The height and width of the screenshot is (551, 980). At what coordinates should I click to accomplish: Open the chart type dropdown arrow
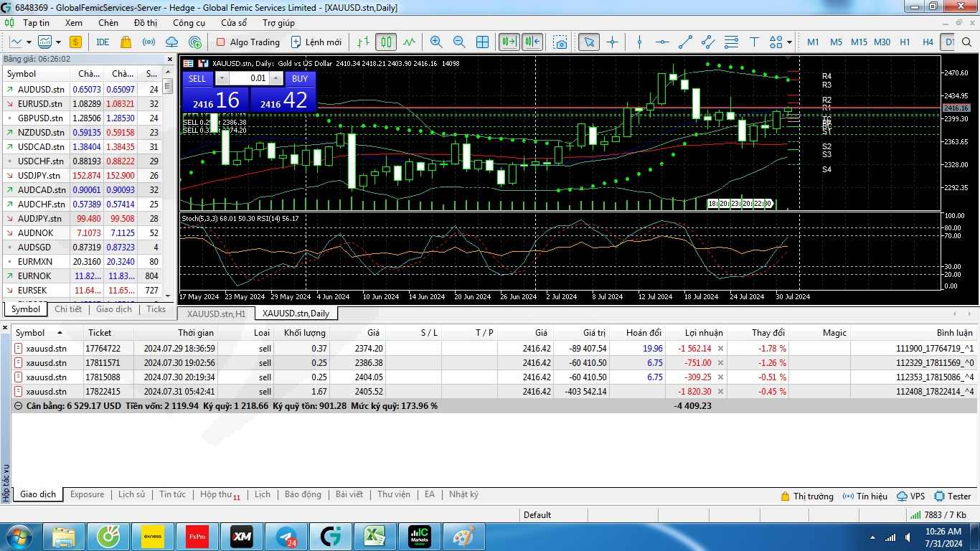[x=58, y=42]
